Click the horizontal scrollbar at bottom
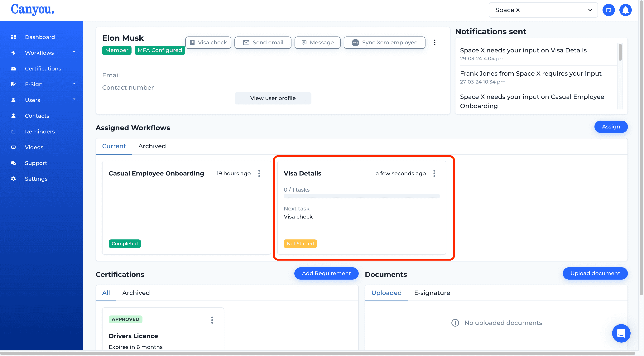644x356 pixels. pyautogui.click(x=318, y=353)
